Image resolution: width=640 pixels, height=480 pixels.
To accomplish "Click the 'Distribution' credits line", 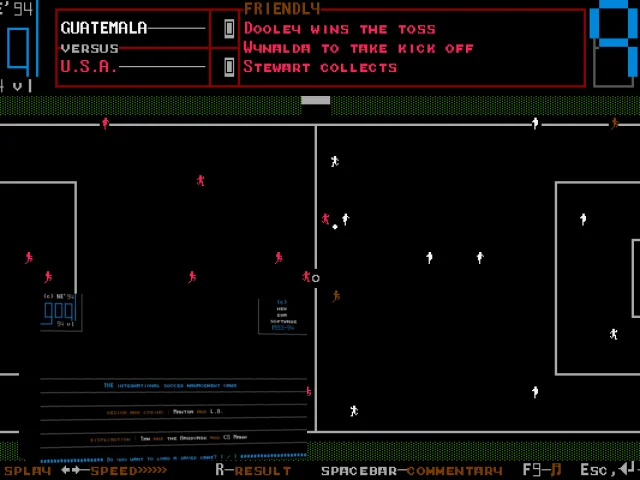I will click(169, 438).
